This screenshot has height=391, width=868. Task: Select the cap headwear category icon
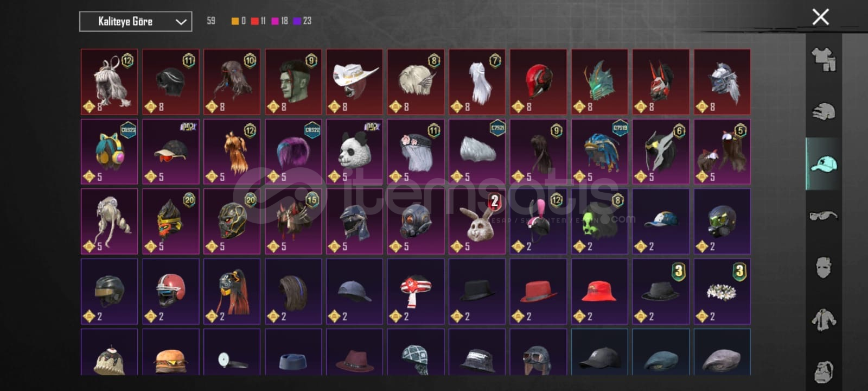click(824, 163)
